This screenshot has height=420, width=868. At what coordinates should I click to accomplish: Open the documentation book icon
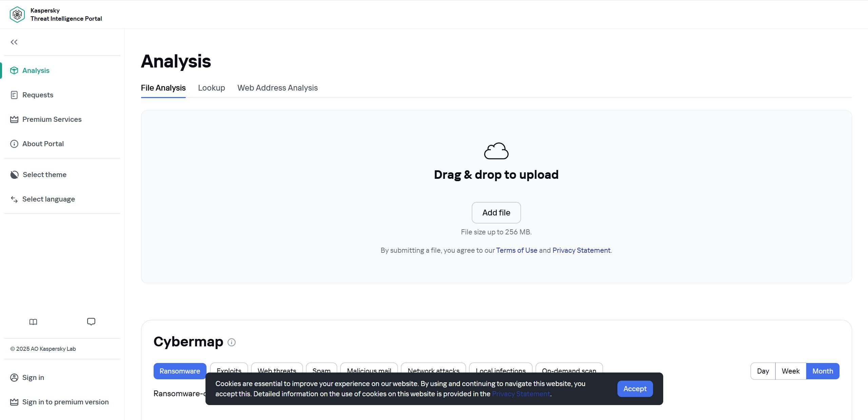33,322
